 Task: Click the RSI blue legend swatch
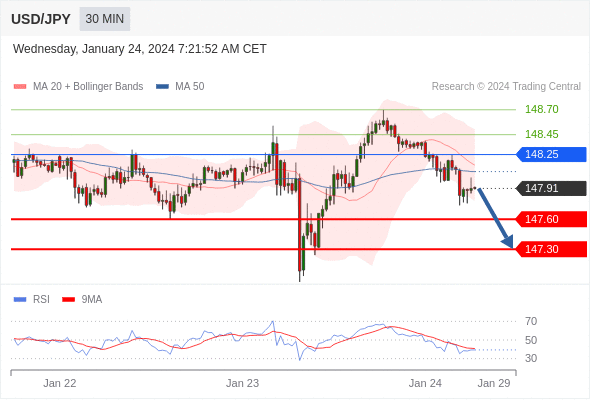click(x=20, y=300)
